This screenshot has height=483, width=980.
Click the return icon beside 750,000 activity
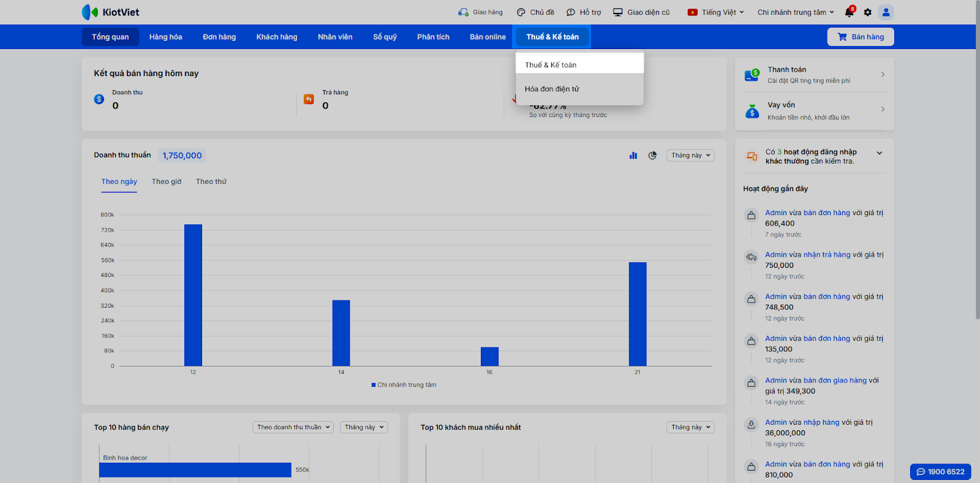751,257
